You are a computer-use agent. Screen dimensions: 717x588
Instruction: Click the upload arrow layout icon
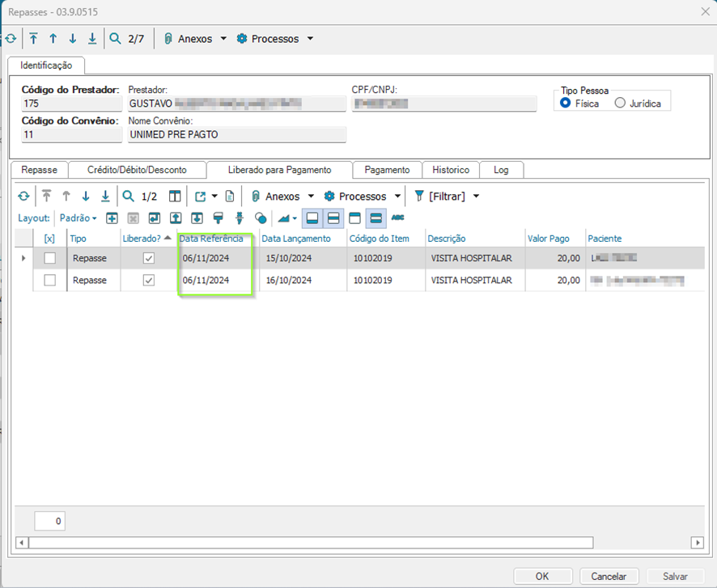point(176,218)
